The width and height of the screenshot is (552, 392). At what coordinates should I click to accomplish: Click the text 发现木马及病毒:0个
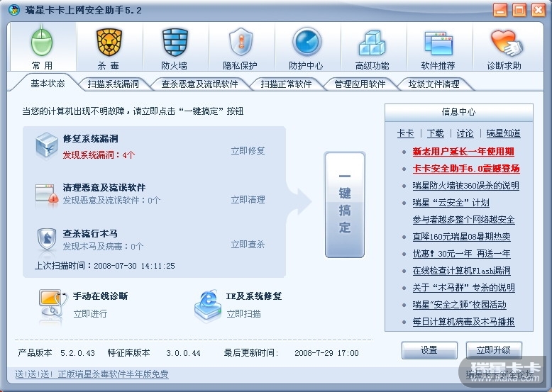point(103,247)
